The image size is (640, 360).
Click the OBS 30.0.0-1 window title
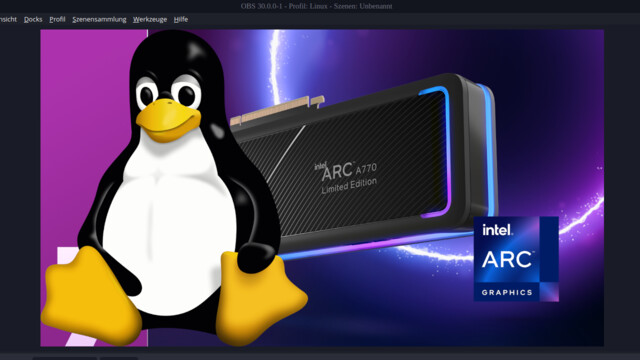click(316, 6)
